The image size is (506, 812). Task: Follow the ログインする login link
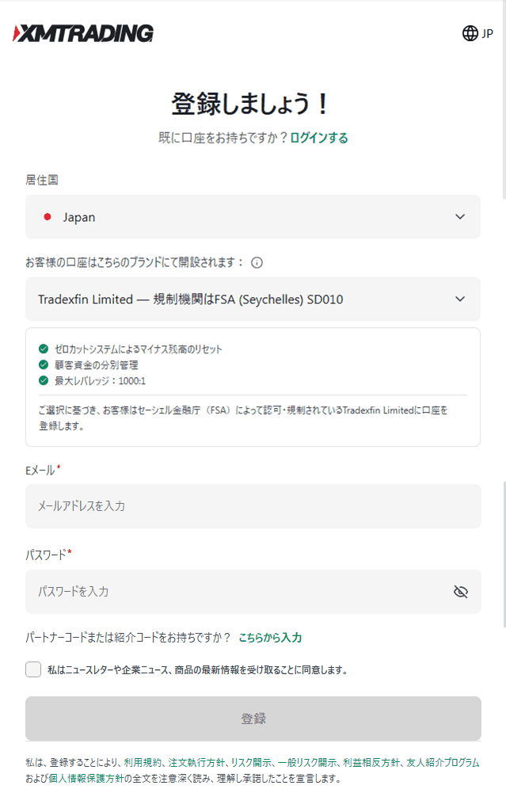point(318,138)
